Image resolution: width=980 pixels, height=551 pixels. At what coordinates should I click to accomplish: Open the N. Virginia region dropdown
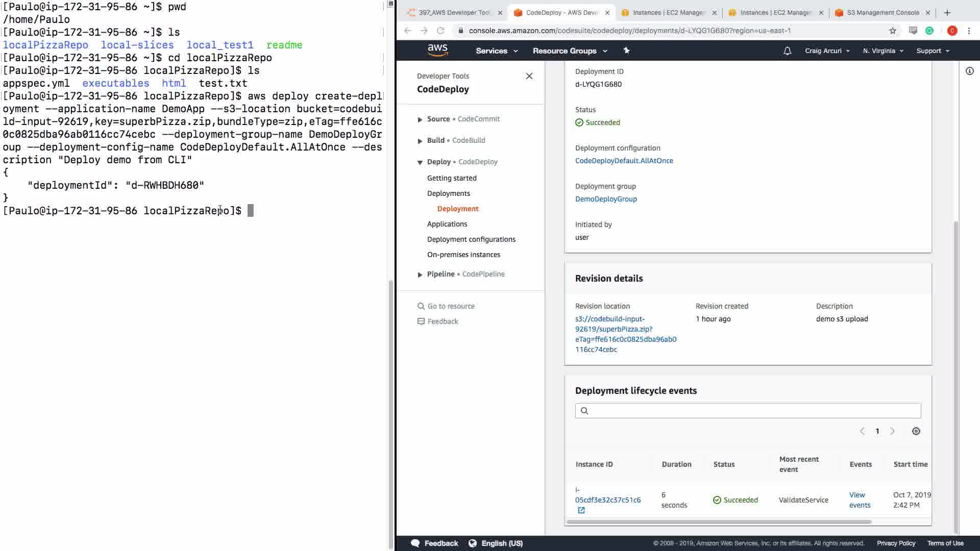[883, 51]
